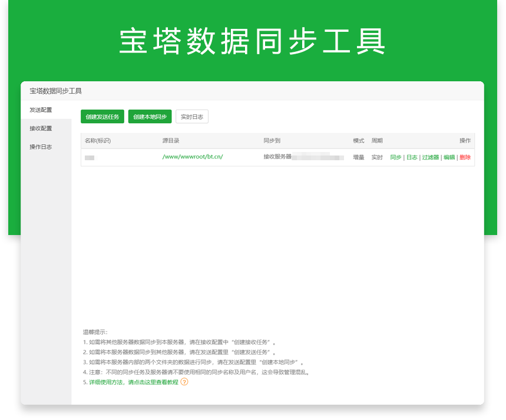Click 源目录 column header

pos(171,141)
